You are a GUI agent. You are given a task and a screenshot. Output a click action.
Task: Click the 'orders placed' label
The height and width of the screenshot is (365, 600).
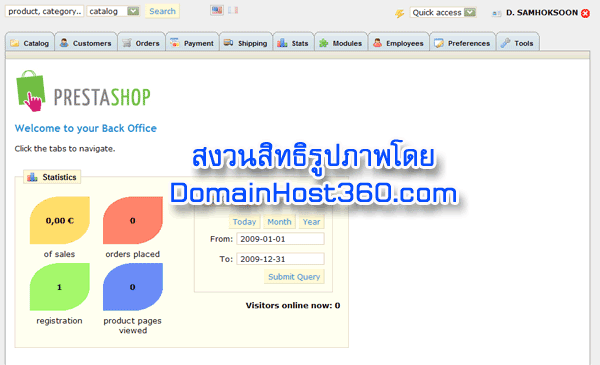(133, 254)
